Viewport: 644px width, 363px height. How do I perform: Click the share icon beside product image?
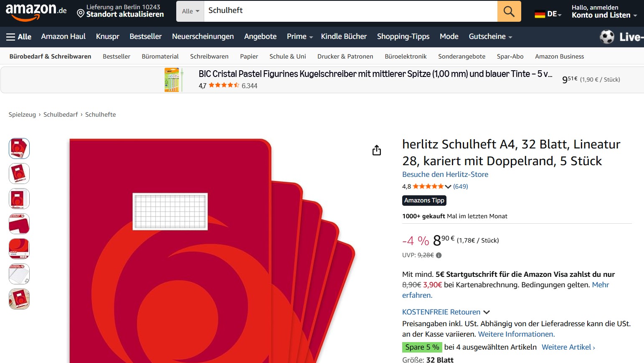point(377,150)
